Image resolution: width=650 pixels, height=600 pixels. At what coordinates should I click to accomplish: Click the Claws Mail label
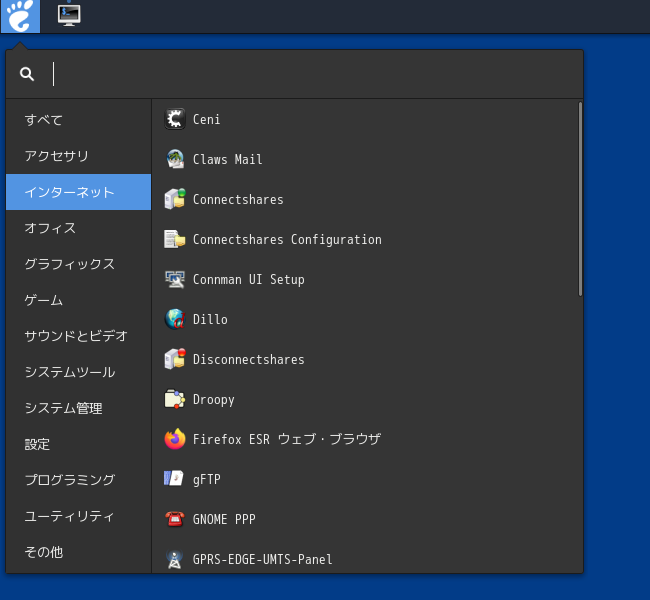tap(228, 159)
